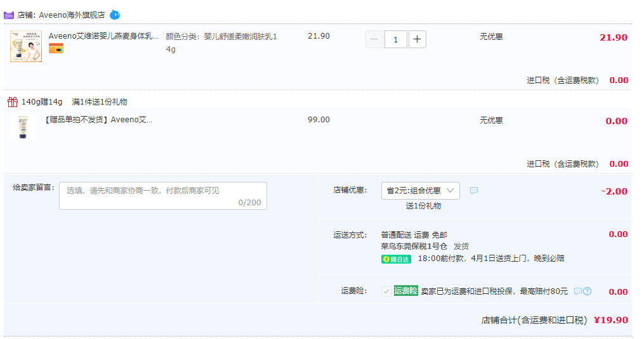
Task: Click the 满1件送1份礼物 promotion text
Action: (x=100, y=102)
